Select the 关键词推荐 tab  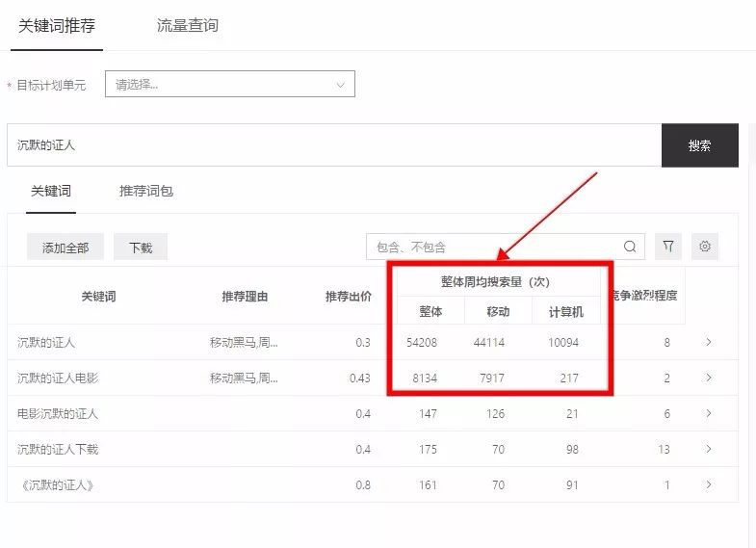tap(57, 26)
